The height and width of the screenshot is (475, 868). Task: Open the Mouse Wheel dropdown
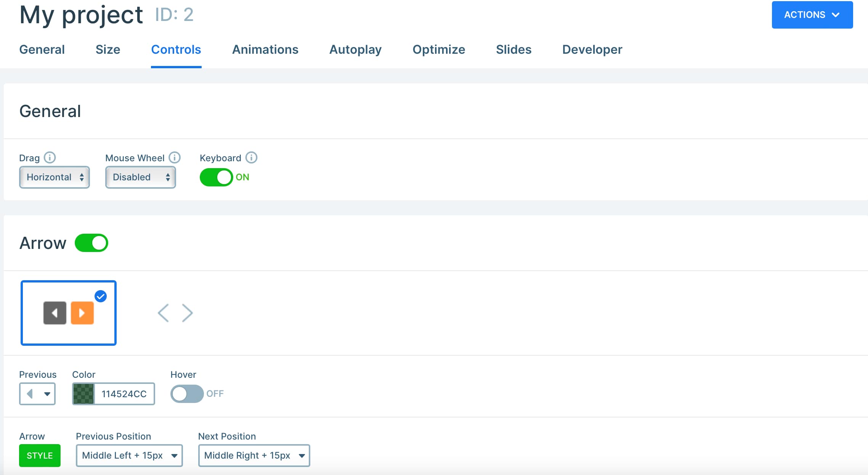click(140, 177)
